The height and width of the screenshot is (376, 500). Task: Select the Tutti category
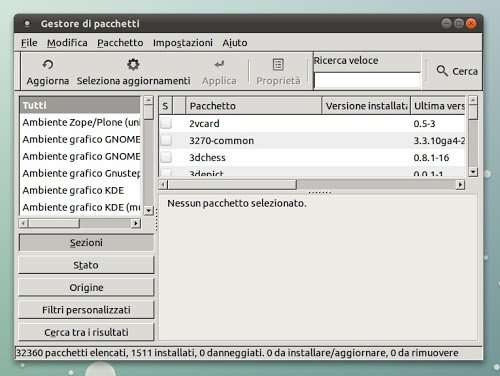point(80,105)
